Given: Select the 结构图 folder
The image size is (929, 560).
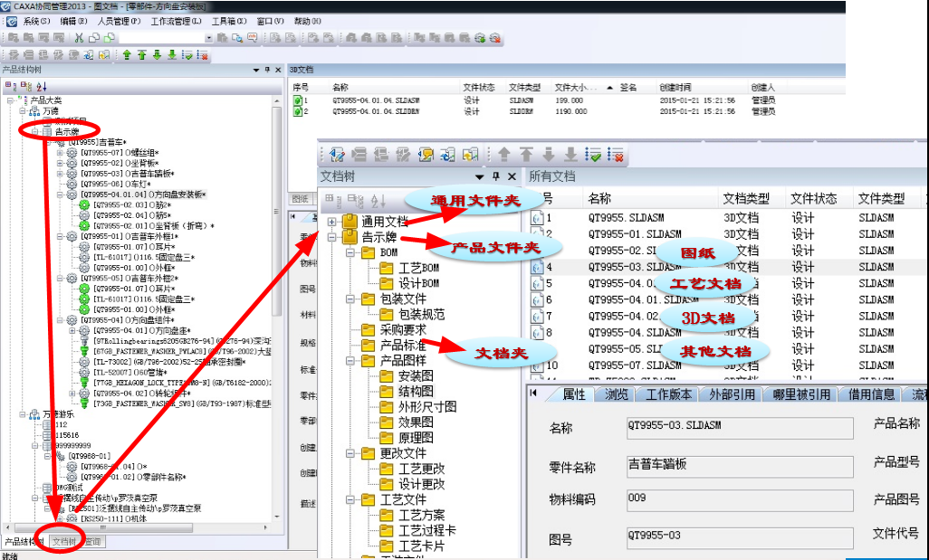Looking at the screenshot, I should pyautogui.click(x=416, y=392).
